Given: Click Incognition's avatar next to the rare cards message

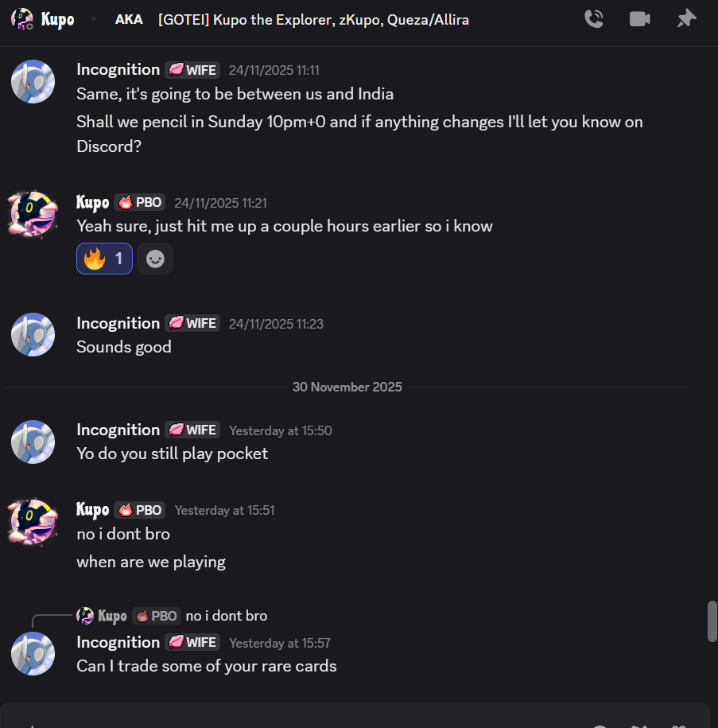Looking at the screenshot, I should (33, 653).
